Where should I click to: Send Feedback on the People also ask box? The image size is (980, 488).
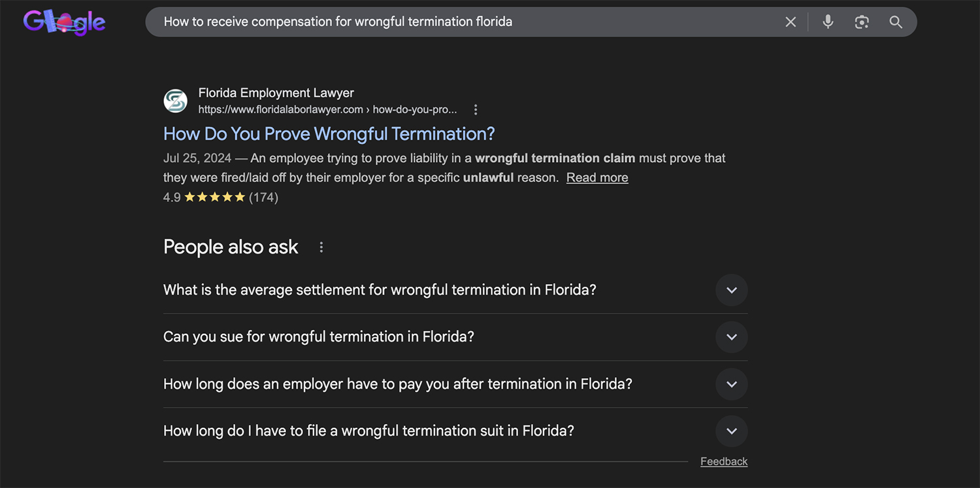pos(723,461)
